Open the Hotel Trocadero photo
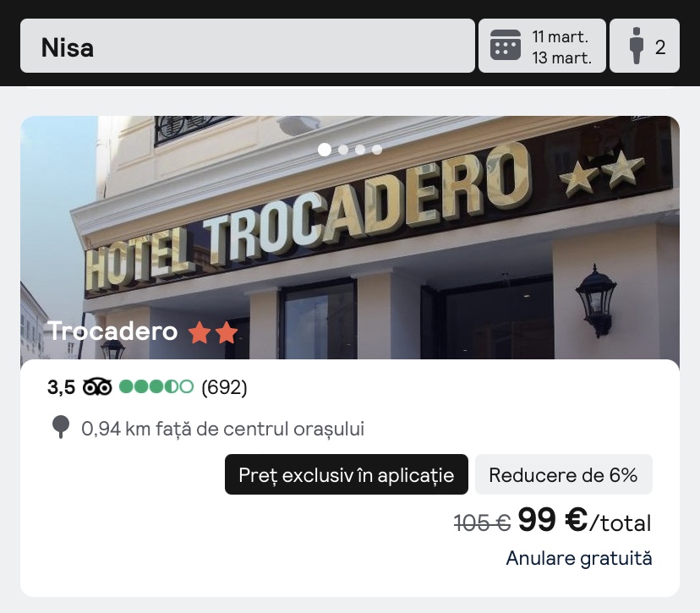 [x=350, y=238]
